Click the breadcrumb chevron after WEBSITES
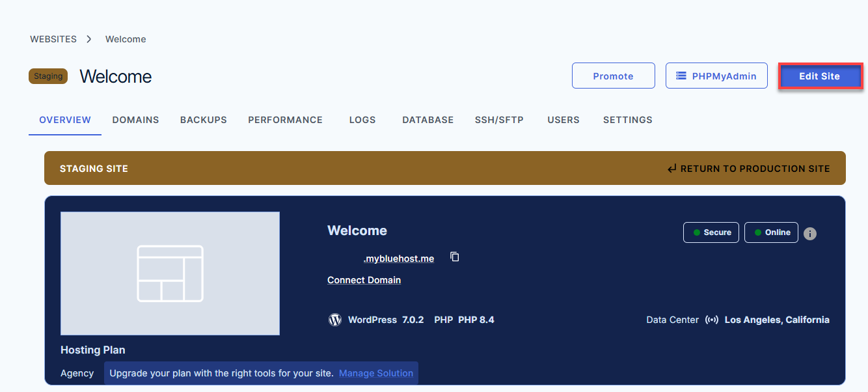 [x=89, y=39]
